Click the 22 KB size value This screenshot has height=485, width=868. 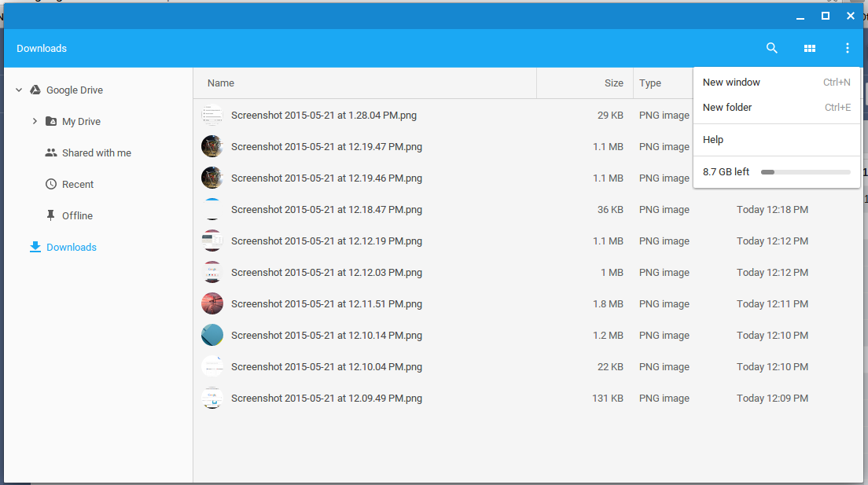click(610, 367)
